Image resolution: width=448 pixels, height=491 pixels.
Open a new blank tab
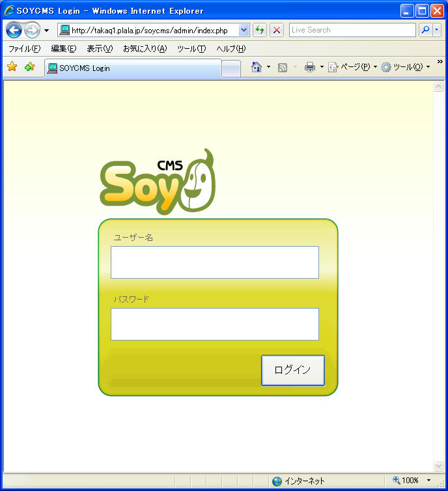[231, 68]
